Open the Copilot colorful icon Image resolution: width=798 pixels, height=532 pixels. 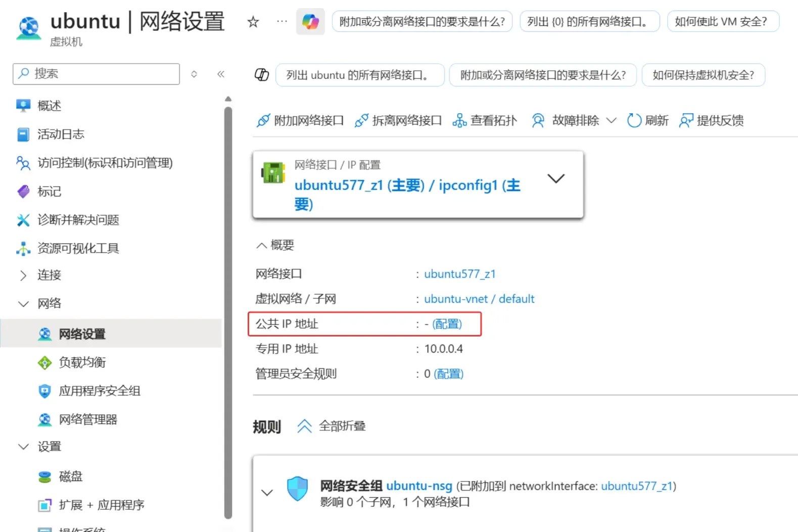[310, 21]
